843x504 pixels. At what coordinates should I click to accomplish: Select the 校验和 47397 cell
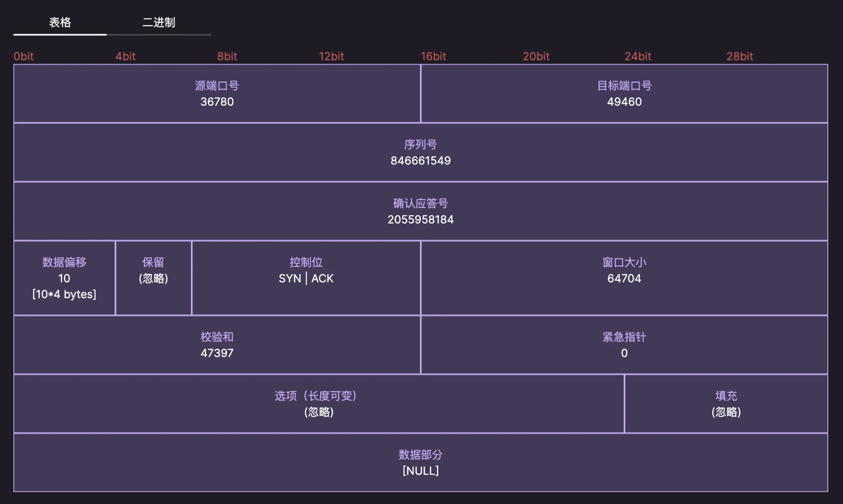[217, 345]
